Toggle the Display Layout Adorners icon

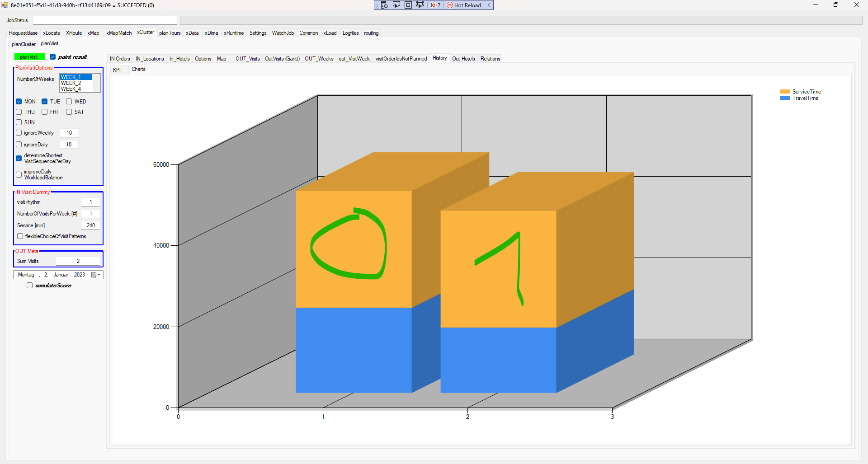408,5
